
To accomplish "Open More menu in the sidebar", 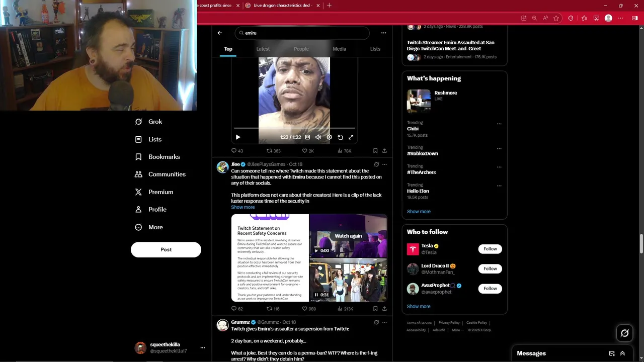I will [149, 227].
